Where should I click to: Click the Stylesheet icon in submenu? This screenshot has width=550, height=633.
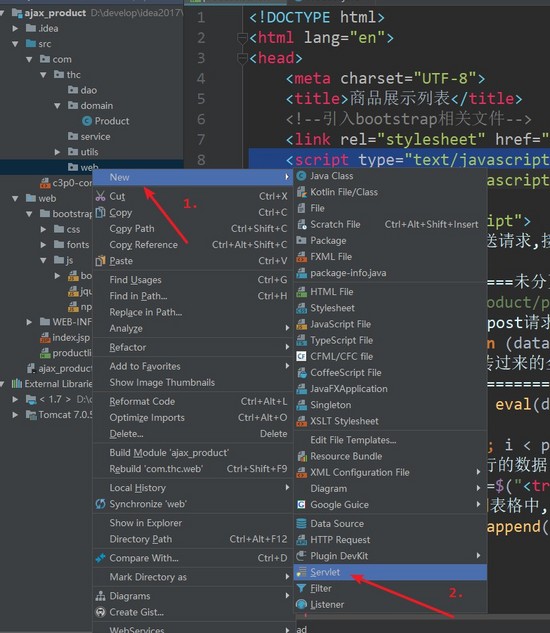[301, 308]
